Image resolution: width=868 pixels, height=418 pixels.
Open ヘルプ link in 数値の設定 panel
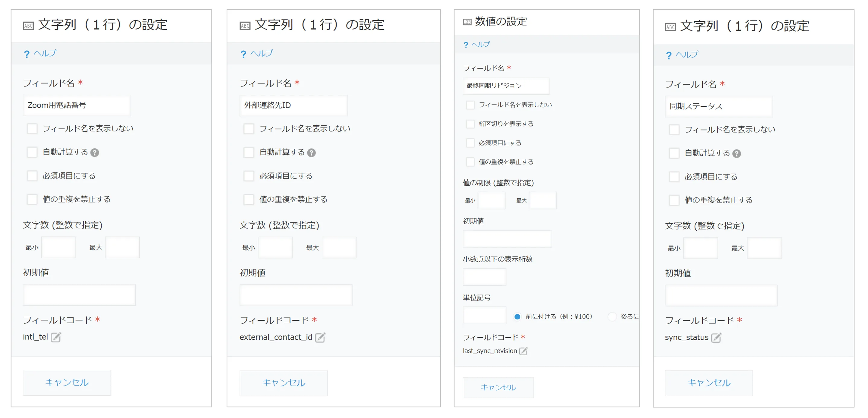(x=477, y=45)
